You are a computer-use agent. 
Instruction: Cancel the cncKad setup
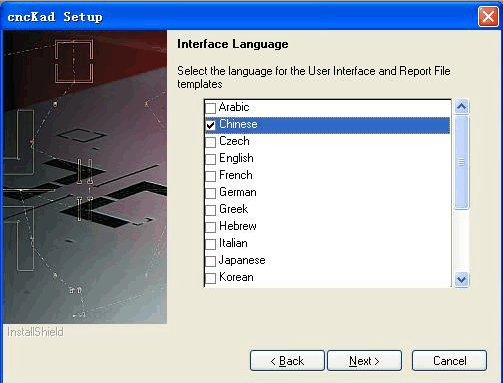[449, 361]
